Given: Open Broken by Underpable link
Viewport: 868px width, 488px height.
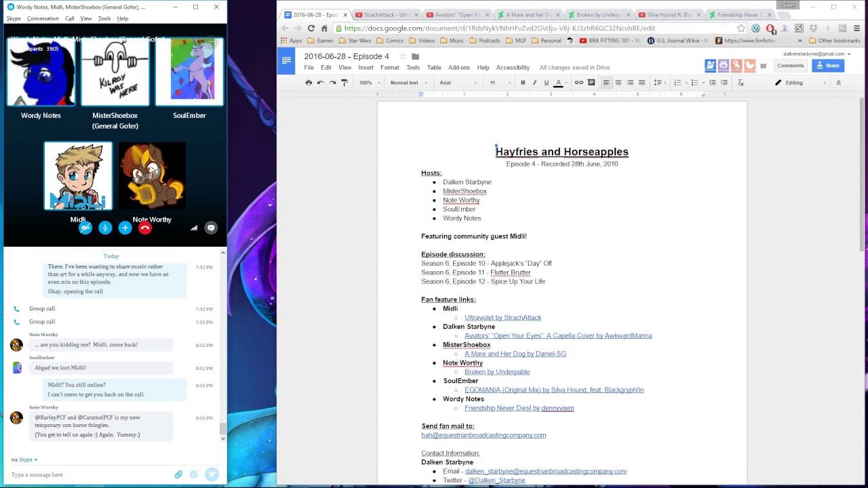Looking at the screenshot, I should coord(497,371).
